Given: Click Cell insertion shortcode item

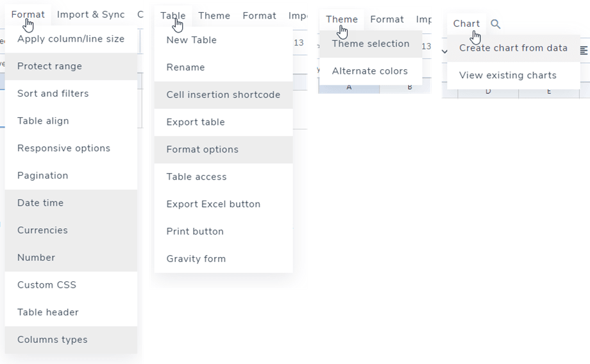Looking at the screenshot, I should click(x=223, y=95).
